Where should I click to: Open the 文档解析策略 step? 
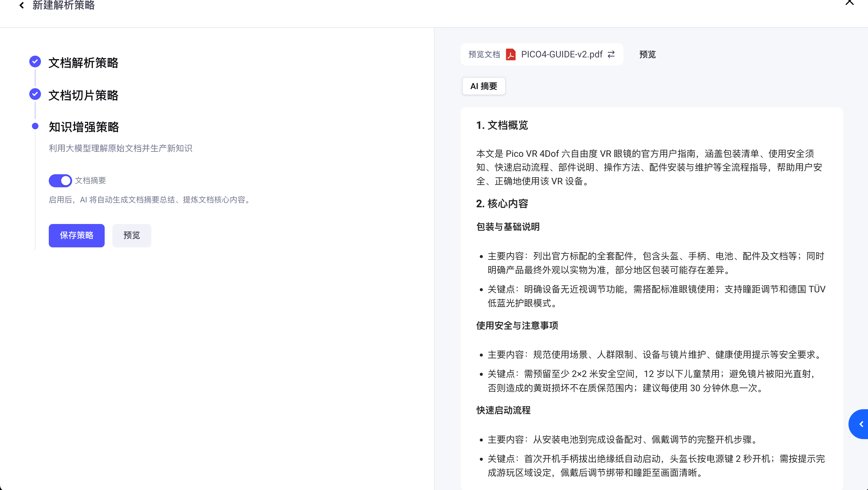[83, 63]
